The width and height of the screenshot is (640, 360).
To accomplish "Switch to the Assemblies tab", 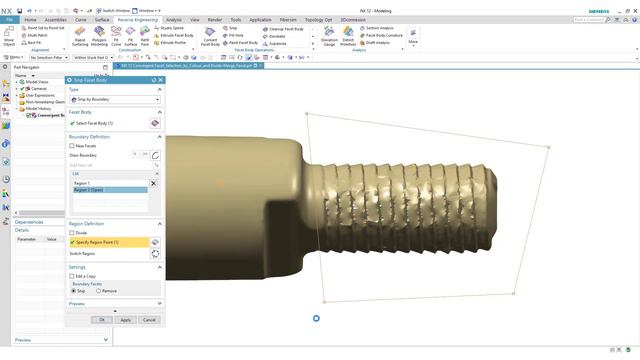I will 56,20.
